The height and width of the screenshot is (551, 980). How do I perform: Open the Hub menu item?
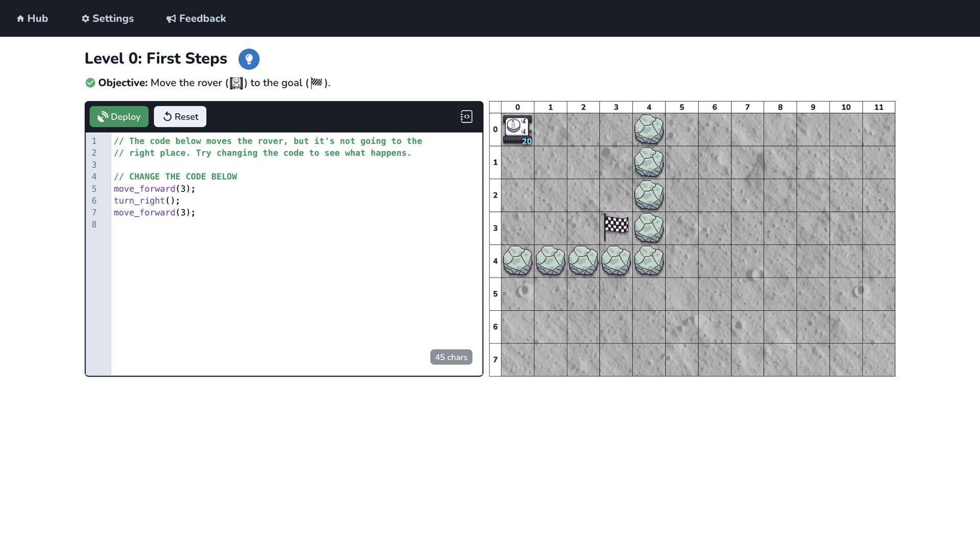32,18
